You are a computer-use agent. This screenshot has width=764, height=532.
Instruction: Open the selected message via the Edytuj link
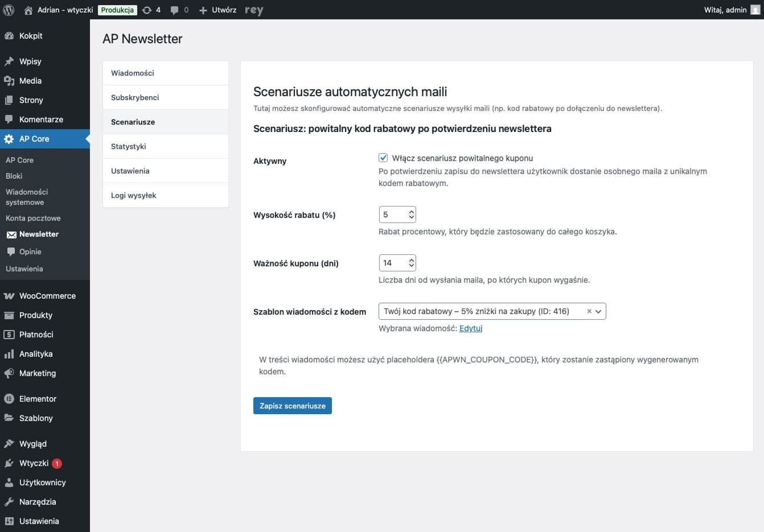pos(471,328)
